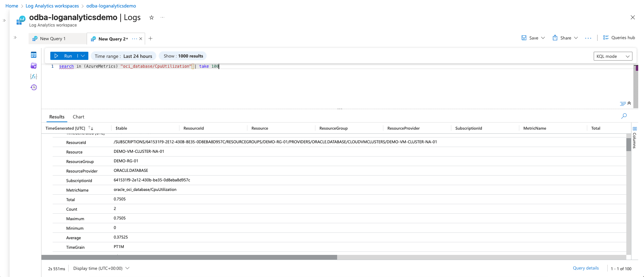The width and height of the screenshot is (644, 277).
Task: Go to Home breadcrumb
Action: click(12, 6)
